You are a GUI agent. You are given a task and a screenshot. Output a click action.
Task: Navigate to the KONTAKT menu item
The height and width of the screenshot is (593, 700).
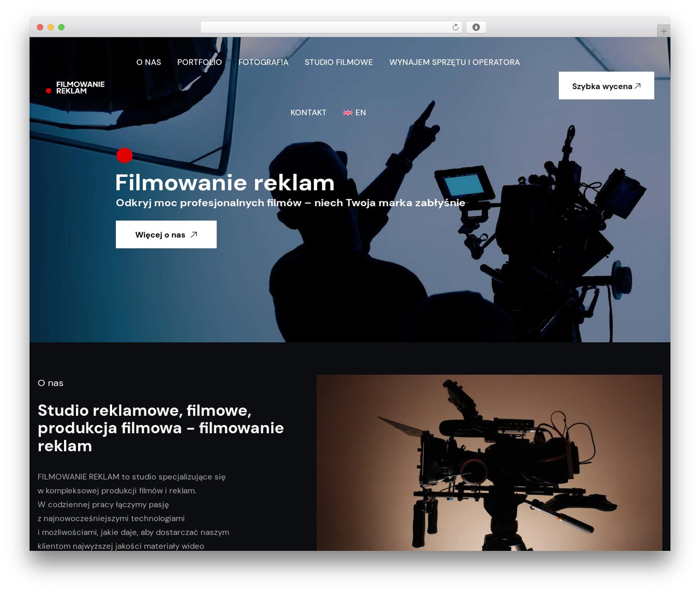point(308,113)
